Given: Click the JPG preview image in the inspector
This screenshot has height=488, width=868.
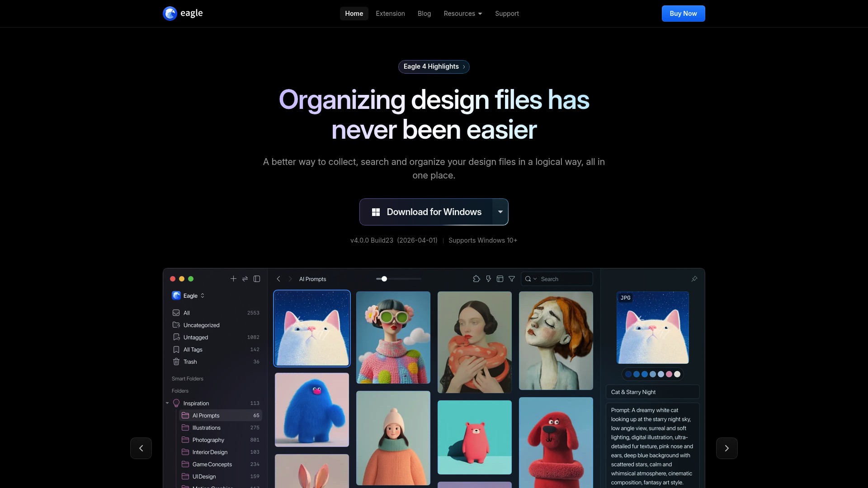Looking at the screenshot, I should click(x=653, y=328).
